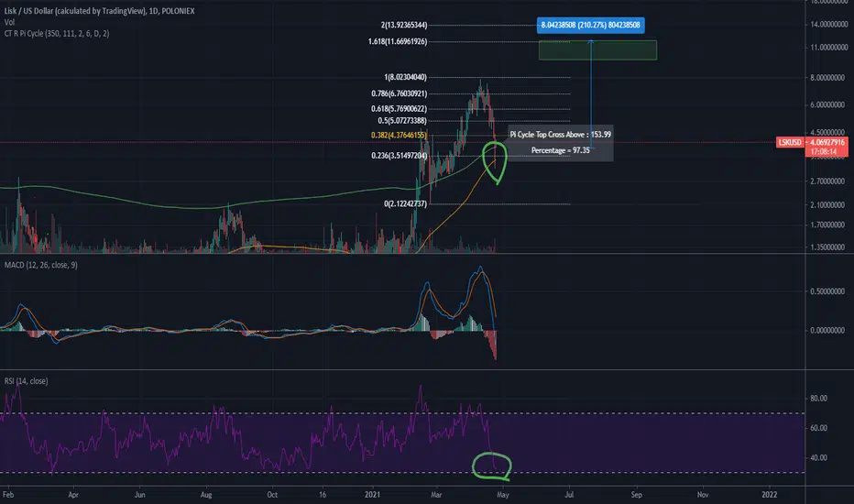Click the Aug date on time axis

(206, 495)
